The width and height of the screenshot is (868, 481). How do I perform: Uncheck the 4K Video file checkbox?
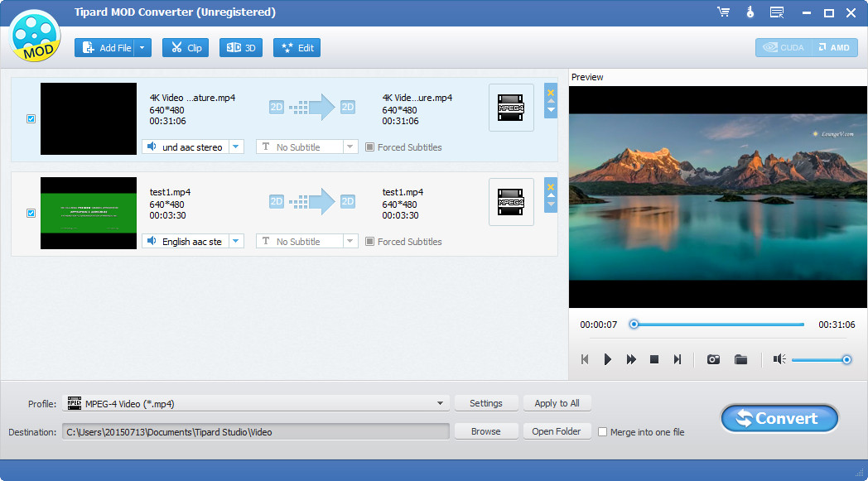(x=31, y=118)
